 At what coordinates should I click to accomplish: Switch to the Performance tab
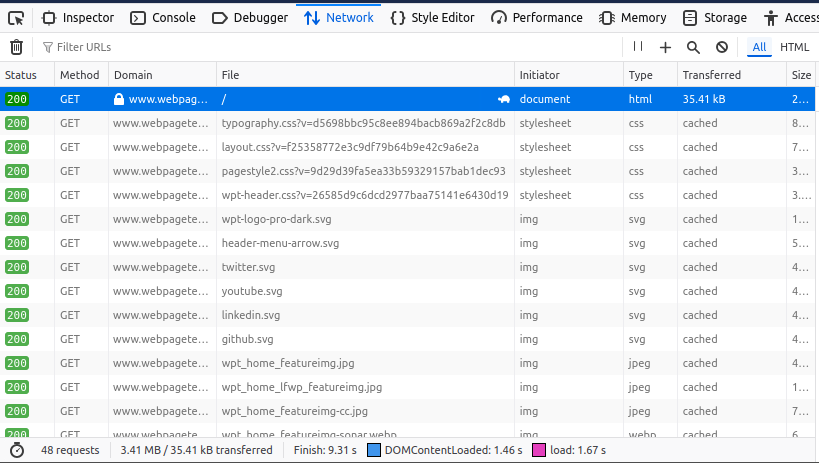click(536, 18)
